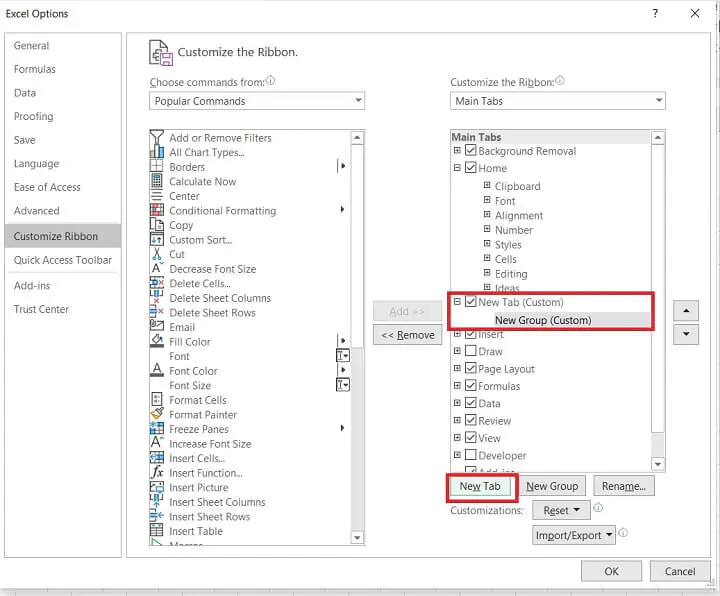Click the Insert Picture icon
Viewport: 720px width, 596px height.
click(x=157, y=487)
